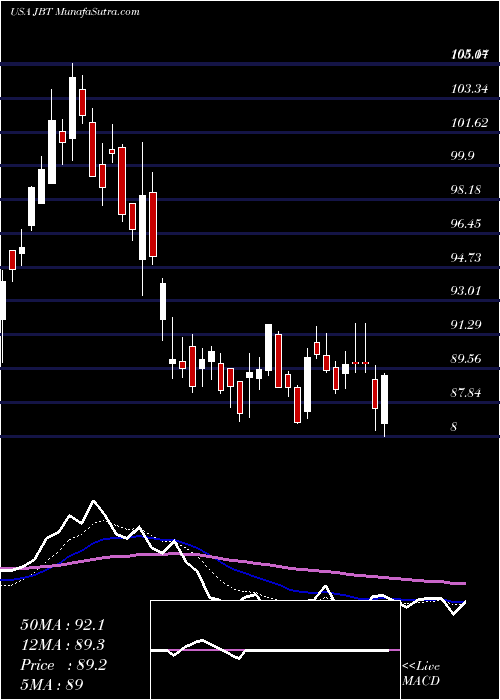Screen dimensions: 500x700
Task: Click the 103.34 price axis label
Action: point(469,89)
